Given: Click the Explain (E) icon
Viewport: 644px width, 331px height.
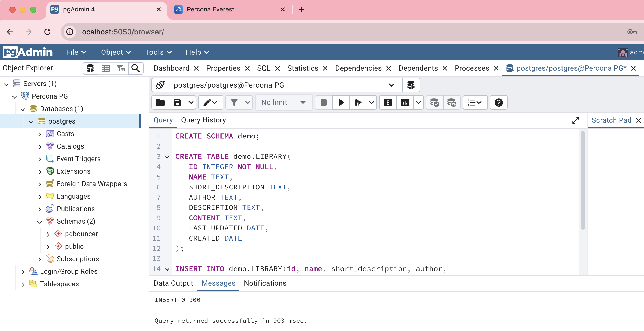Looking at the screenshot, I should point(388,102).
